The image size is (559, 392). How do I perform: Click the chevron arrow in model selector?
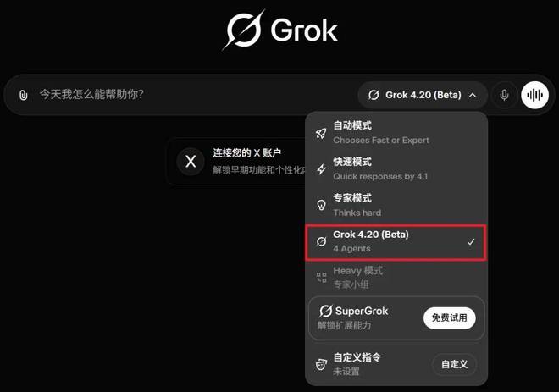tap(473, 95)
